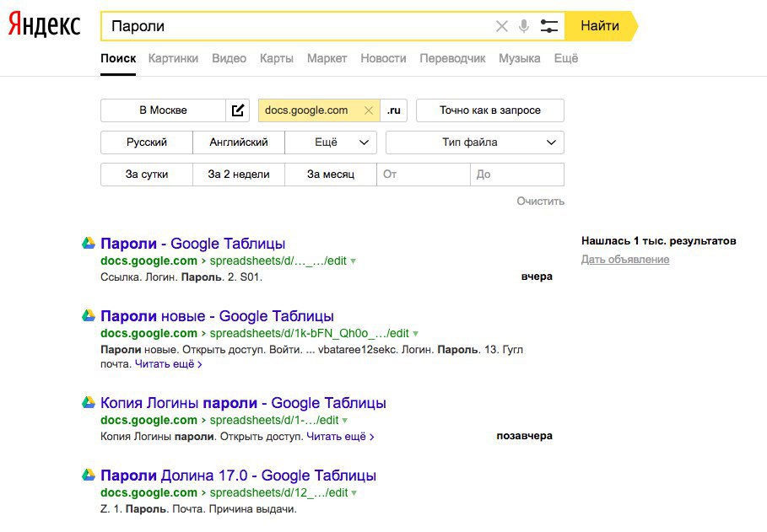
Task: Click Drive icon beside Пароли новые result
Action: [x=89, y=315]
